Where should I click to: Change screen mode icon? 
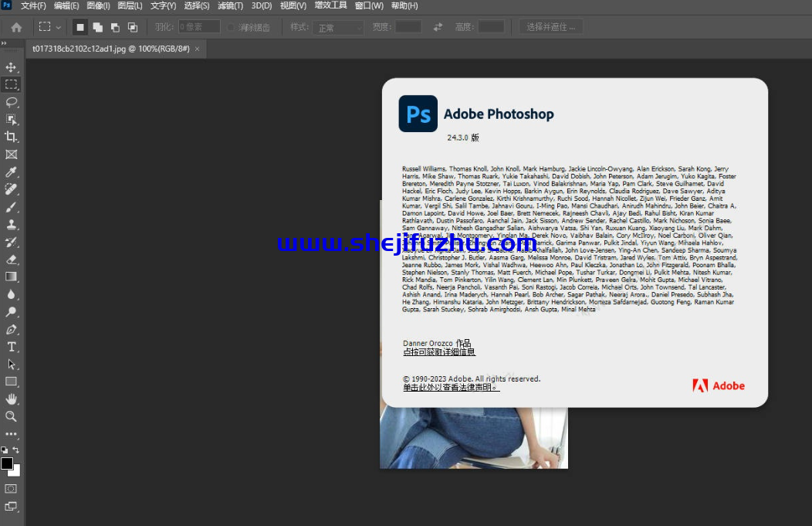11,507
